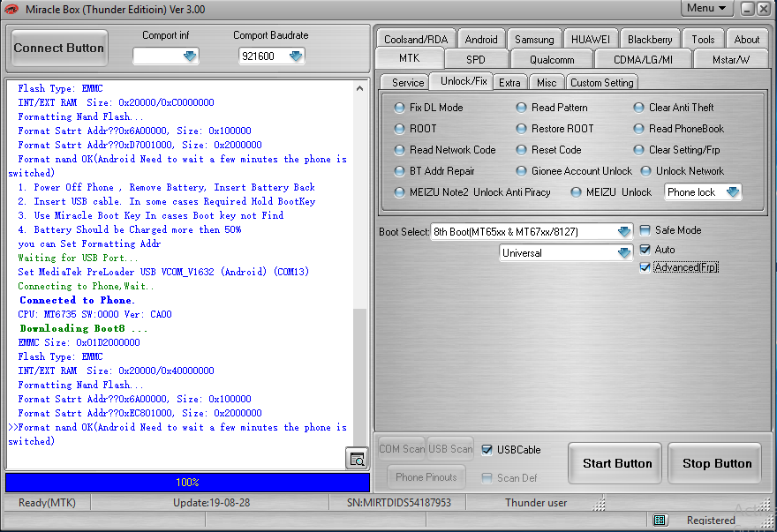777x532 pixels.
Task: Switch to the SPD tab
Action: point(476,59)
